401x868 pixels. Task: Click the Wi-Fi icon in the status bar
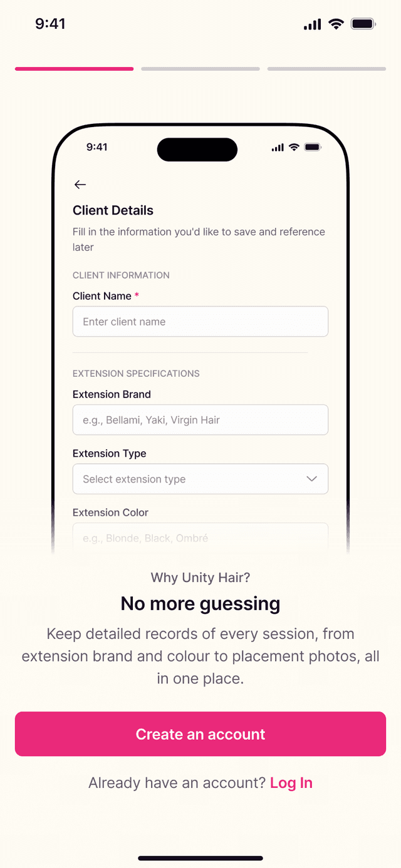336,24
